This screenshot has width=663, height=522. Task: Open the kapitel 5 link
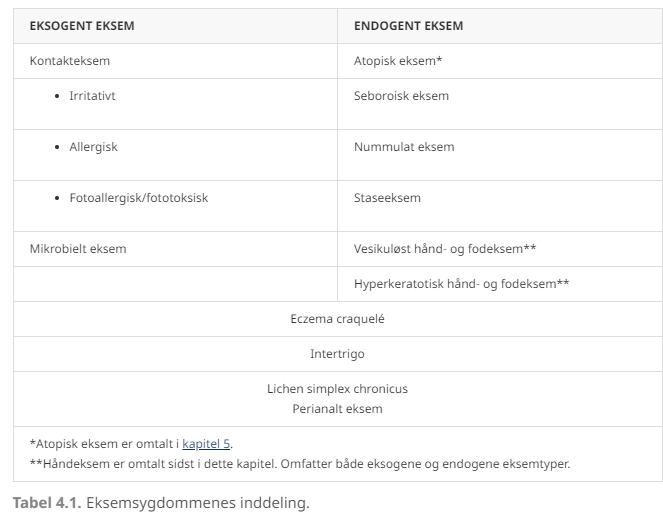coord(206,444)
